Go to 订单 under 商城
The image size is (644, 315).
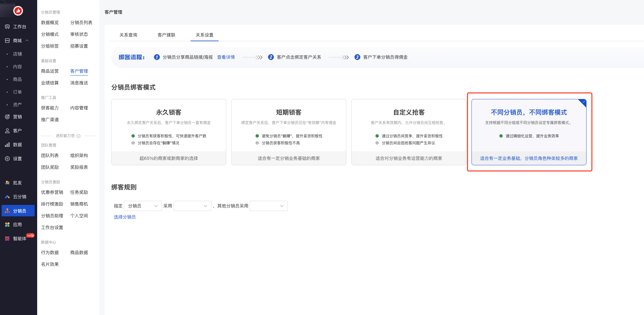coord(17,92)
